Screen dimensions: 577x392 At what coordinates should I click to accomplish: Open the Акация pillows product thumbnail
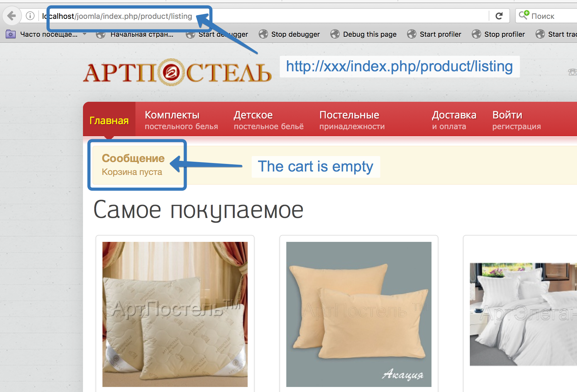[359, 314]
